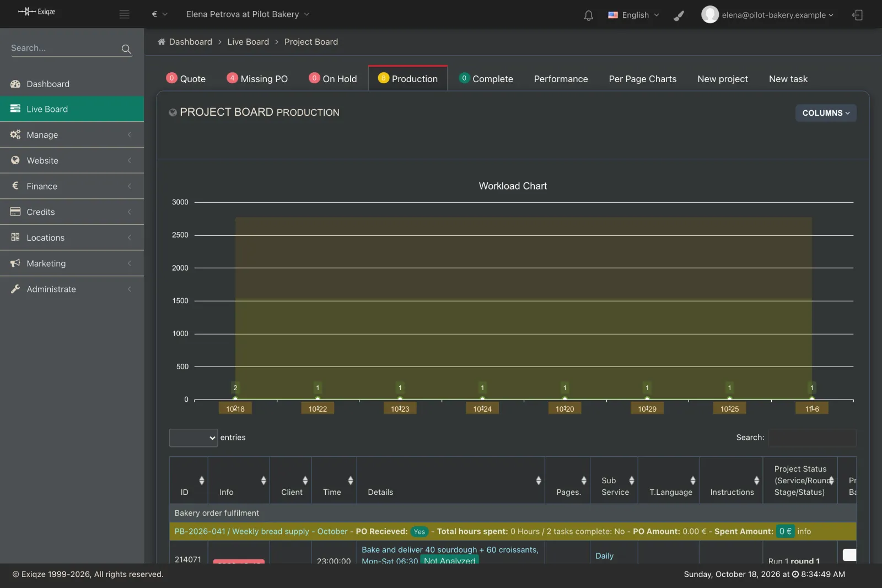The image size is (882, 588).
Task: Click the info link in project row
Action: tap(804, 531)
